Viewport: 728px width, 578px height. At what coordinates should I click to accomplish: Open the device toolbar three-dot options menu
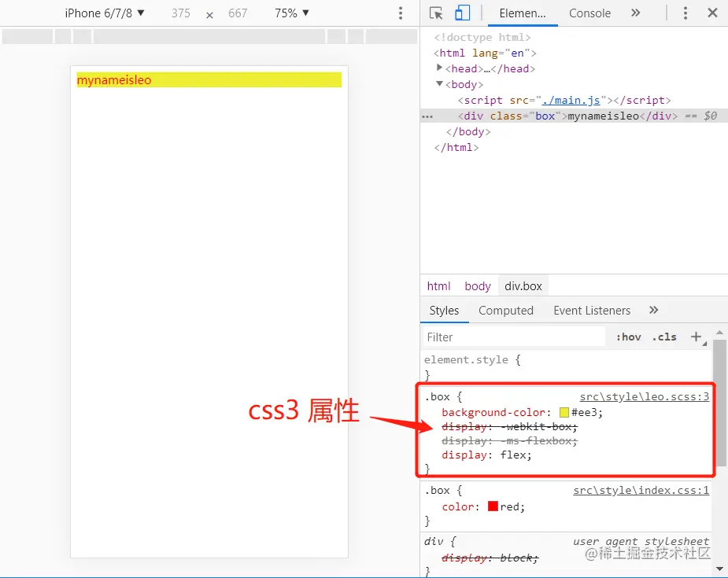click(400, 13)
